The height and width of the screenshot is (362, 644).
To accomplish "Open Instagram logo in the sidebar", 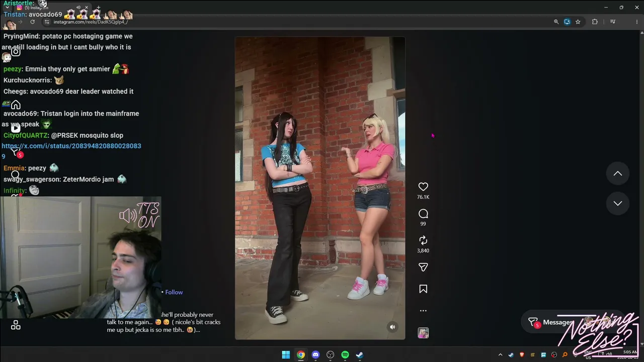I will (x=16, y=51).
